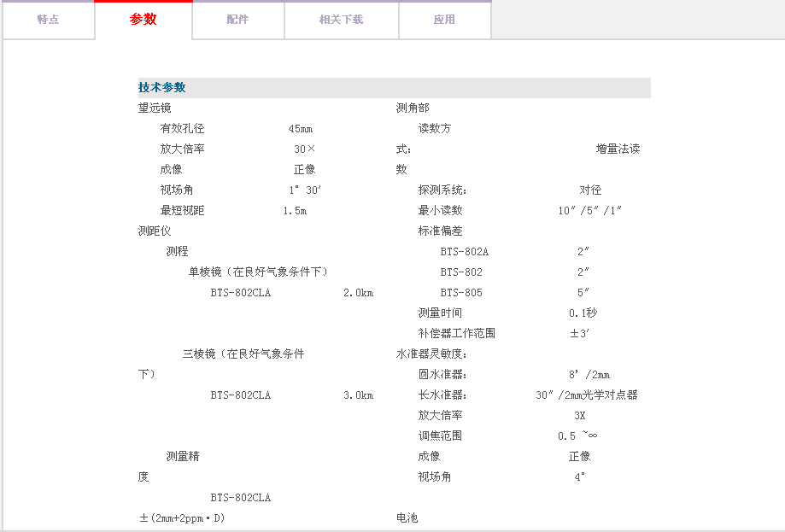
Task: Click the 45mm aperture value
Action: (300, 129)
